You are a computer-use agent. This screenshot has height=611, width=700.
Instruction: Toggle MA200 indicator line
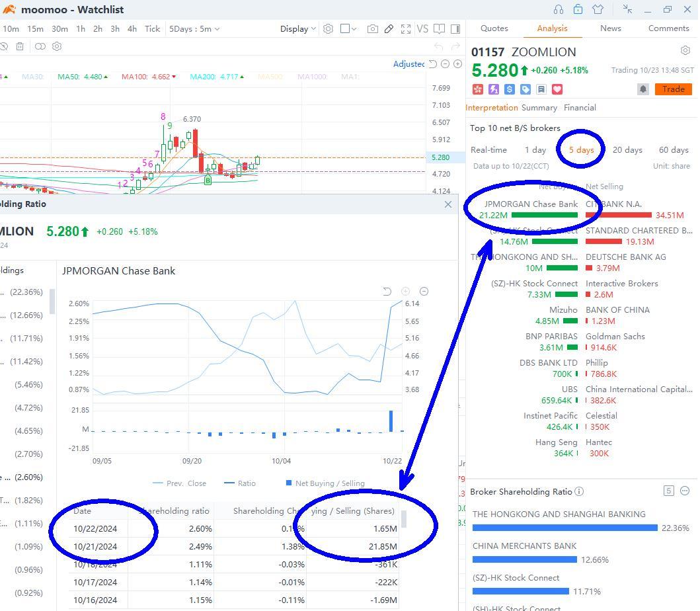[217, 77]
